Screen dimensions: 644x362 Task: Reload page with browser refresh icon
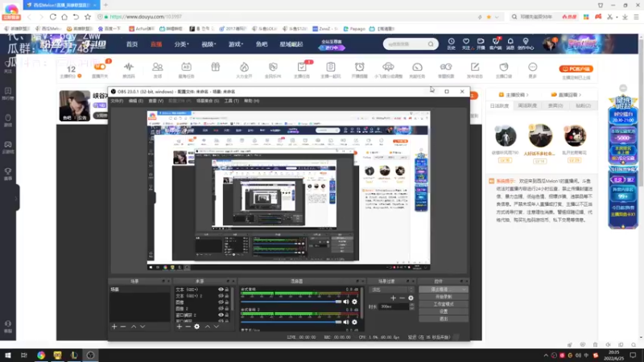[53, 17]
